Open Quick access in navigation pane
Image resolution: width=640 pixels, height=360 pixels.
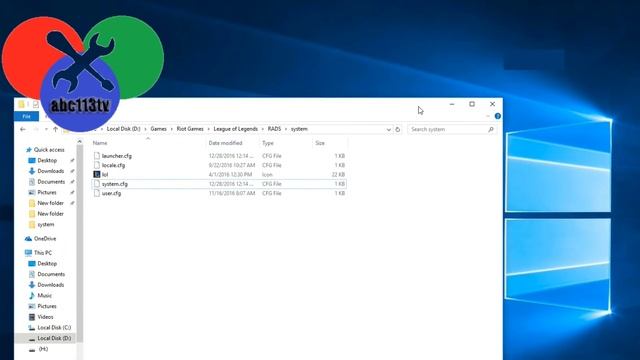tap(49, 150)
